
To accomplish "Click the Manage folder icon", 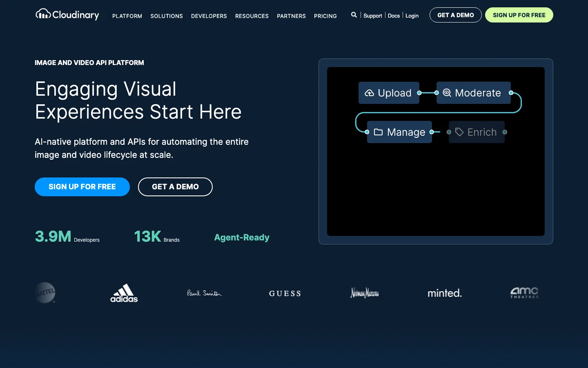I will pos(378,132).
